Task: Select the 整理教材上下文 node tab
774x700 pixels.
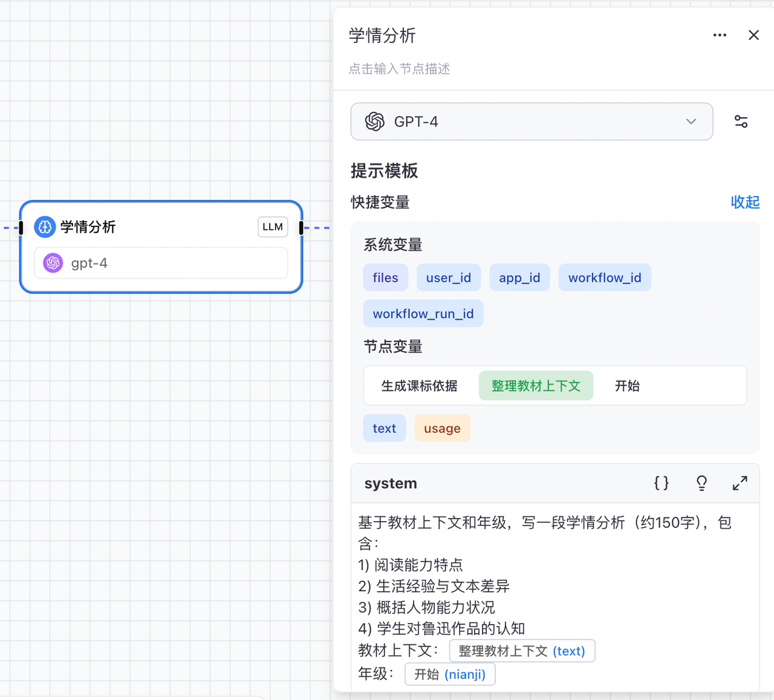Action: [536, 386]
